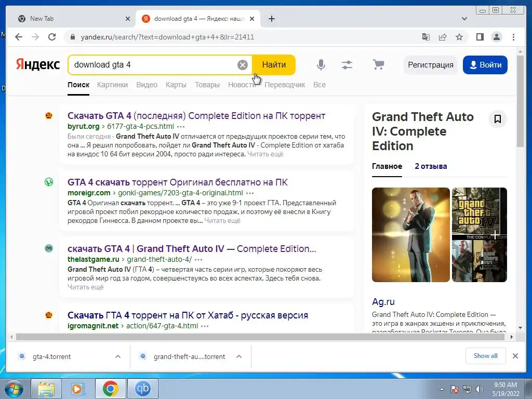Open Скачать GTA 4 (последняя) Complete Edition result
The height and width of the screenshot is (399, 532).
pos(196,116)
